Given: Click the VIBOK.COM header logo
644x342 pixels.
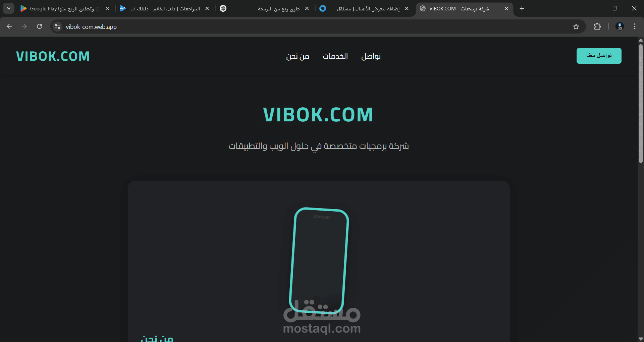Looking at the screenshot, I should coord(53,56).
